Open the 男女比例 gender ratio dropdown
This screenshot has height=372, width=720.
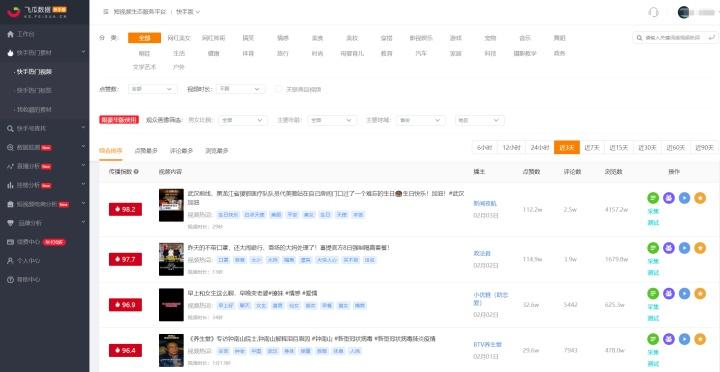[242, 120]
